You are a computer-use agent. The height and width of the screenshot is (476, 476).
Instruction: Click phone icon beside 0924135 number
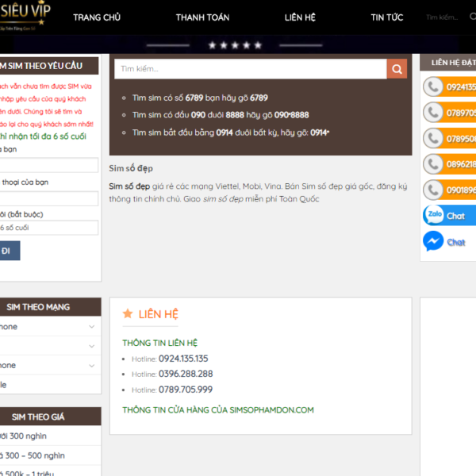coord(433,87)
